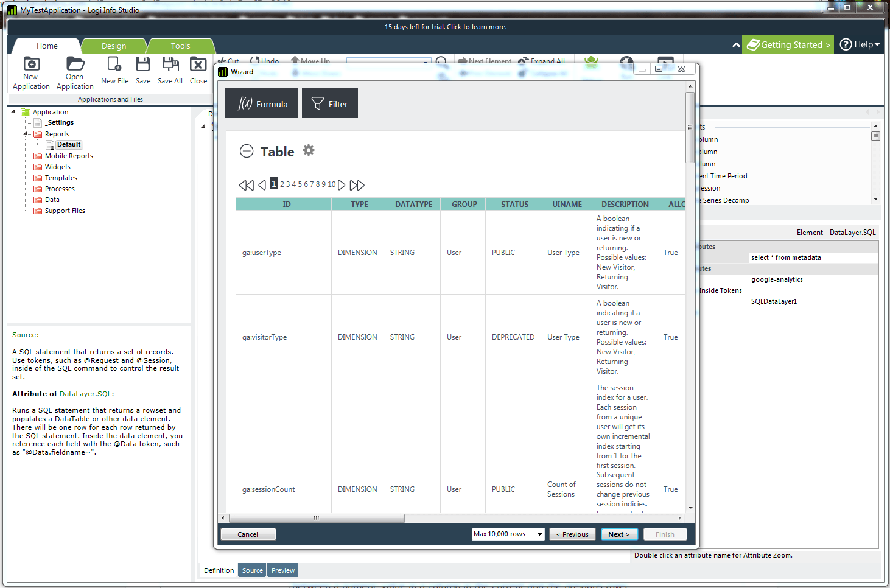Image resolution: width=890 pixels, height=588 pixels.
Task: Open the Formula tab in the Wizard
Action: tap(261, 102)
